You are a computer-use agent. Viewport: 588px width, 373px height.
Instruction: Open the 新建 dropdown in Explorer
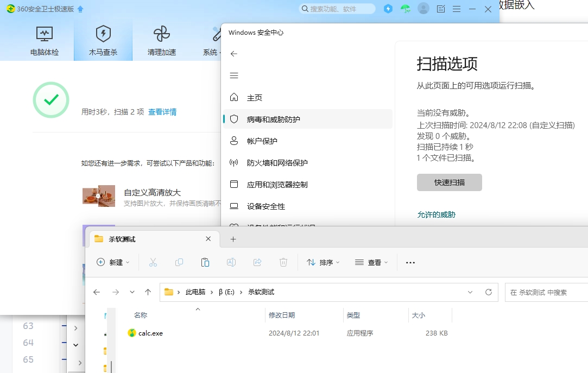point(113,262)
